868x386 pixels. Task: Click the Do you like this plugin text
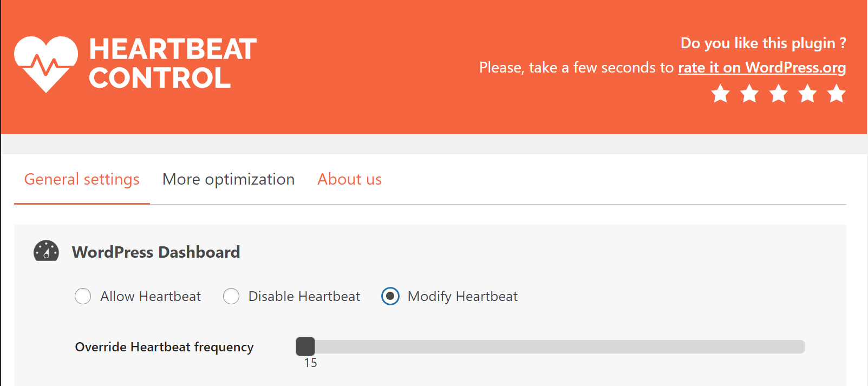point(763,43)
